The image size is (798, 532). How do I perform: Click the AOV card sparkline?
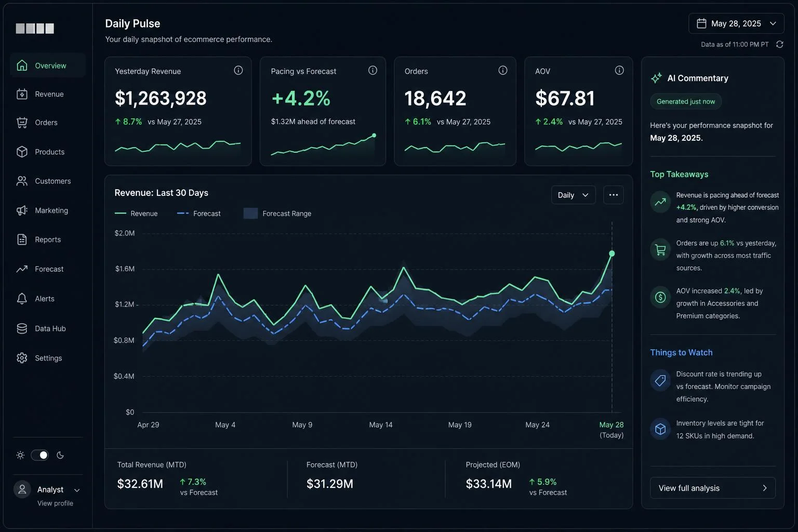578,147
